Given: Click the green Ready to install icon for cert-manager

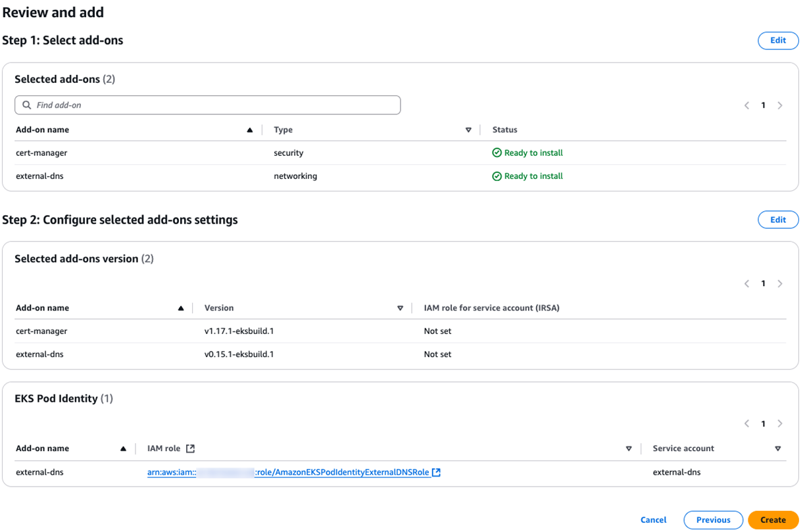Looking at the screenshot, I should pos(498,153).
